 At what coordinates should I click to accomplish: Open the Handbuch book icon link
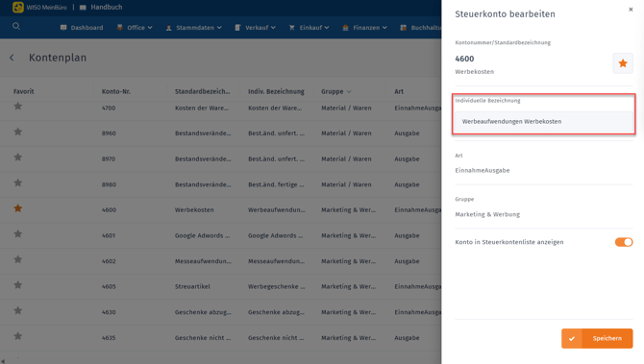coord(83,8)
